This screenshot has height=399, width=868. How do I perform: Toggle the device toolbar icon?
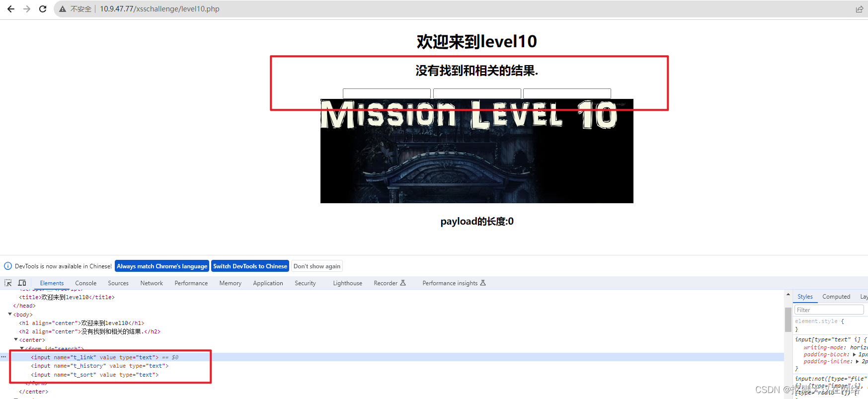22,283
